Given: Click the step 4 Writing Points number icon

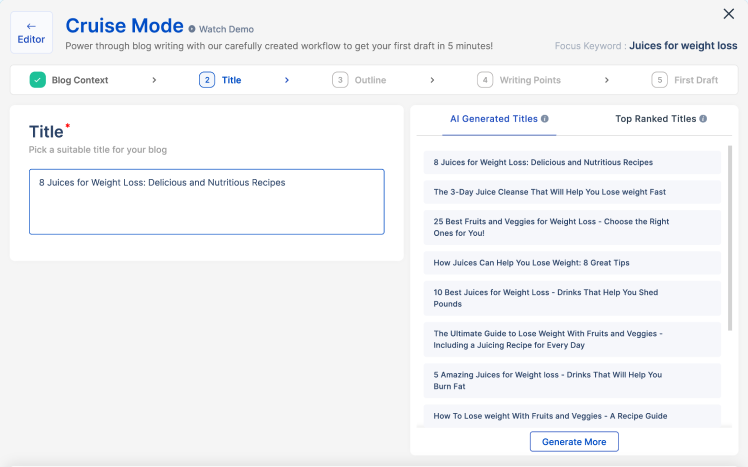Looking at the screenshot, I should (485, 80).
